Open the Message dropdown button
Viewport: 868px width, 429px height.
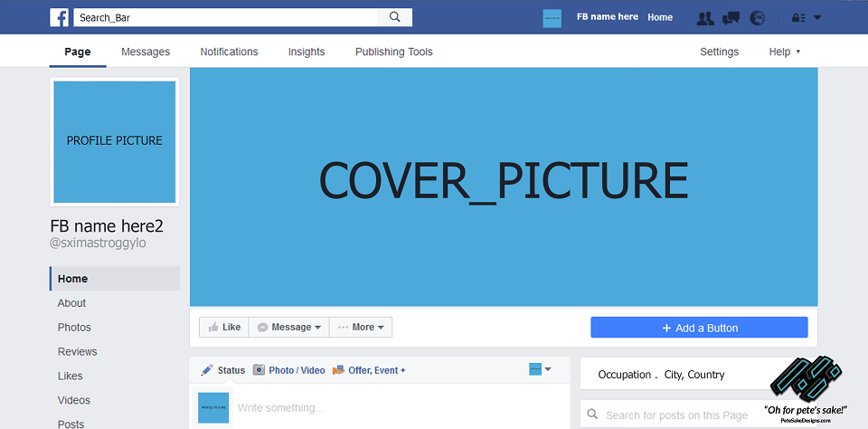click(x=289, y=327)
